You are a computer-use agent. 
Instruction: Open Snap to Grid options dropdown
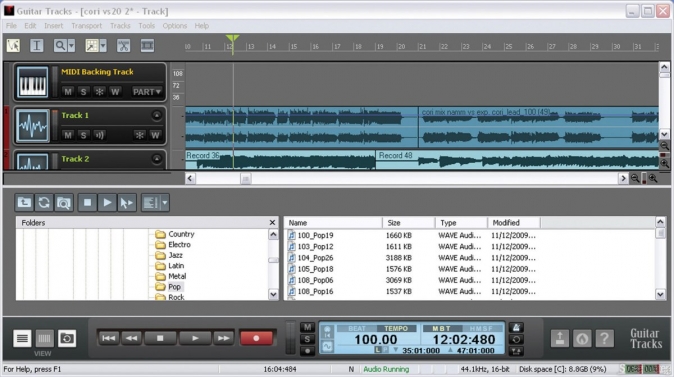[103, 45]
